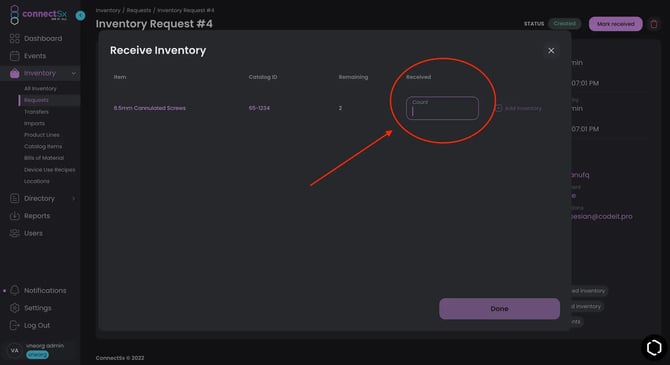Expand the Directory menu chevron
This screenshot has height=365, width=670.
(73, 198)
